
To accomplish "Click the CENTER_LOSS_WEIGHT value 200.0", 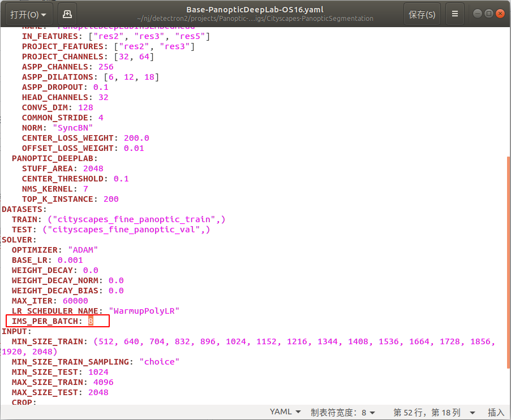I will pos(136,138).
